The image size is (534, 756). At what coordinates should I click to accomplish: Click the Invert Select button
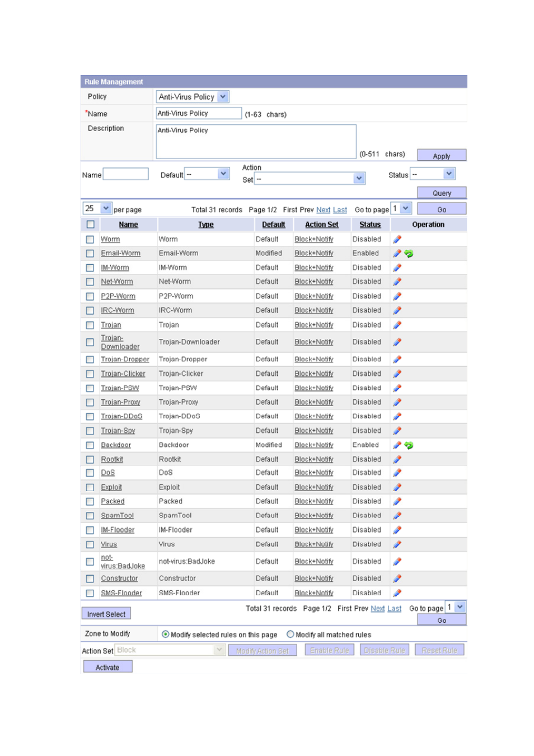click(x=106, y=614)
